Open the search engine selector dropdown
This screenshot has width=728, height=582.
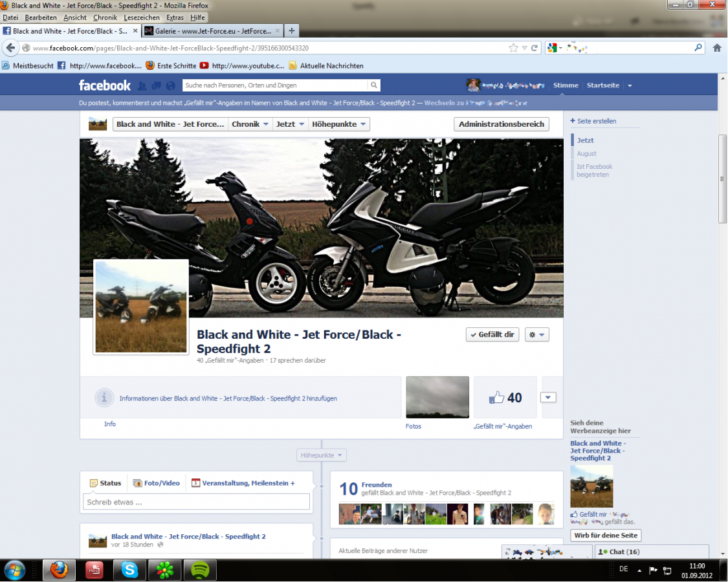point(555,47)
